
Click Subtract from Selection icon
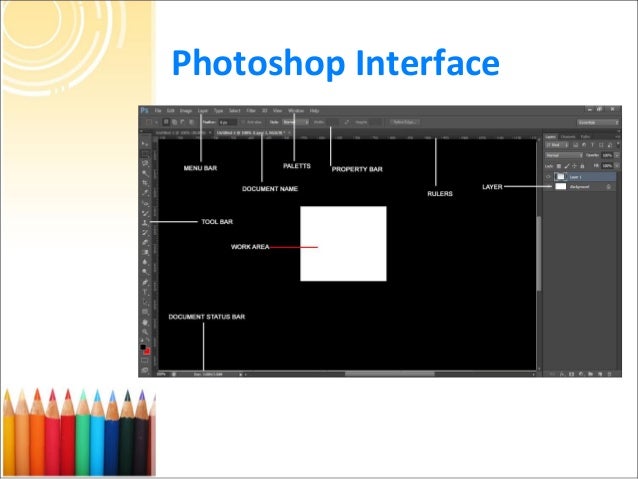(182, 122)
